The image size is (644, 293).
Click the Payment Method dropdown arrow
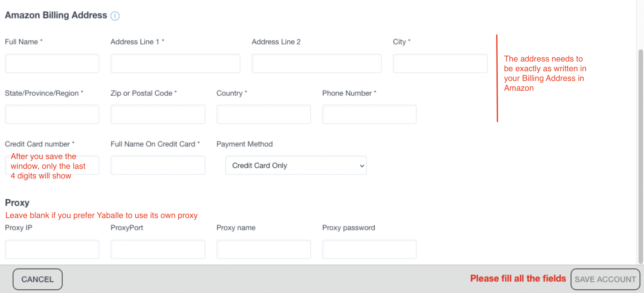pos(362,166)
